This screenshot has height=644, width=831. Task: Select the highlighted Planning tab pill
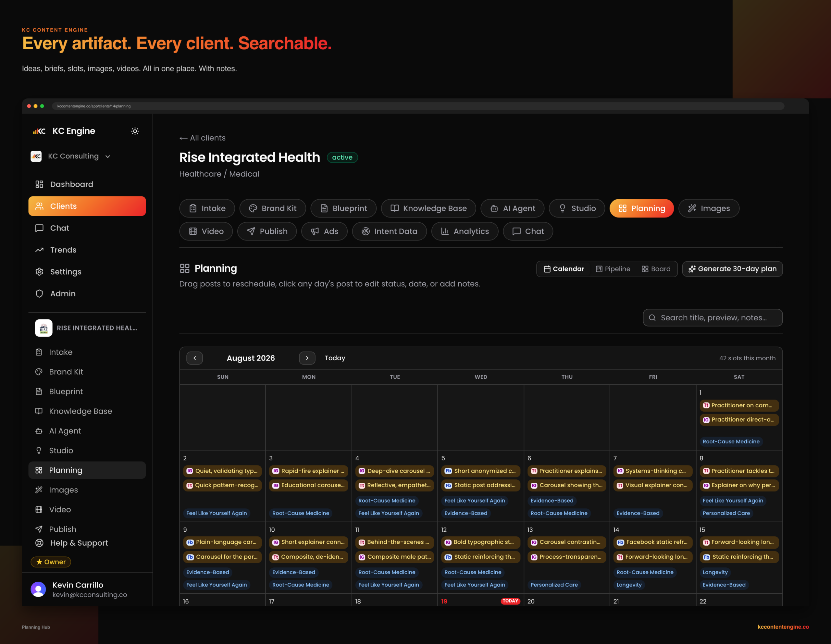pyautogui.click(x=641, y=208)
